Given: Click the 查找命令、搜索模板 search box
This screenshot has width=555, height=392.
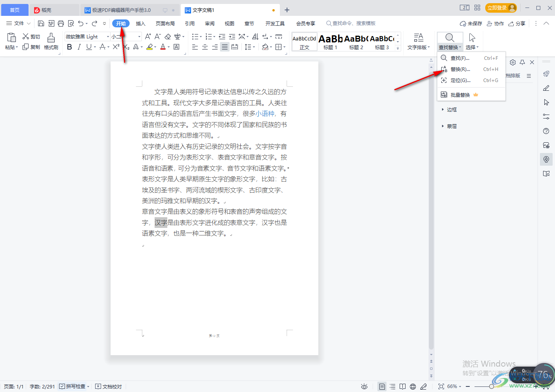Looking at the screenshot, I should click(x=351, y=23).
